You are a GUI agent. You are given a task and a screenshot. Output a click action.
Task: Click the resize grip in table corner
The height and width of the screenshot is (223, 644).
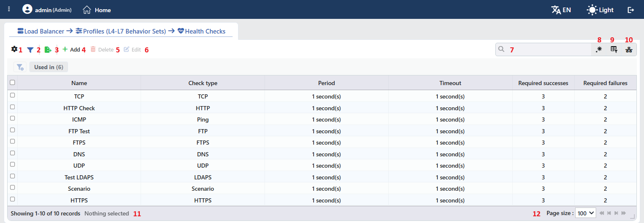click(x=633, y=217)
